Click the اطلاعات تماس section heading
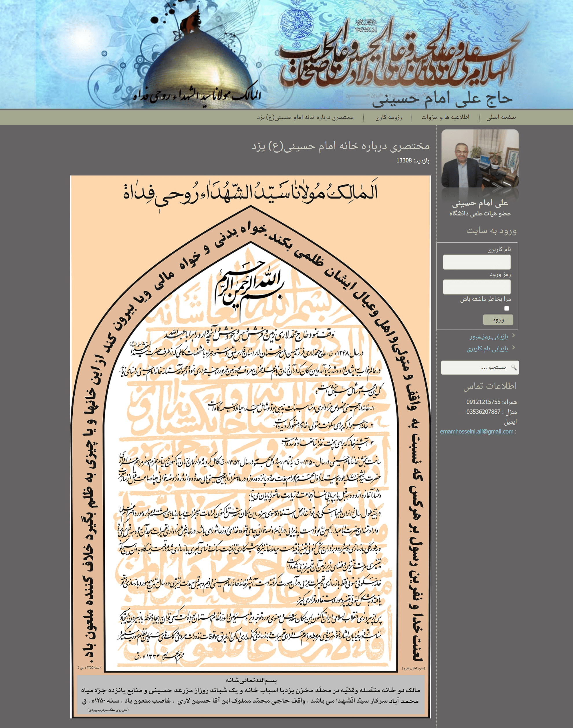This screenshot has width=573, height=728. point(490,386)
